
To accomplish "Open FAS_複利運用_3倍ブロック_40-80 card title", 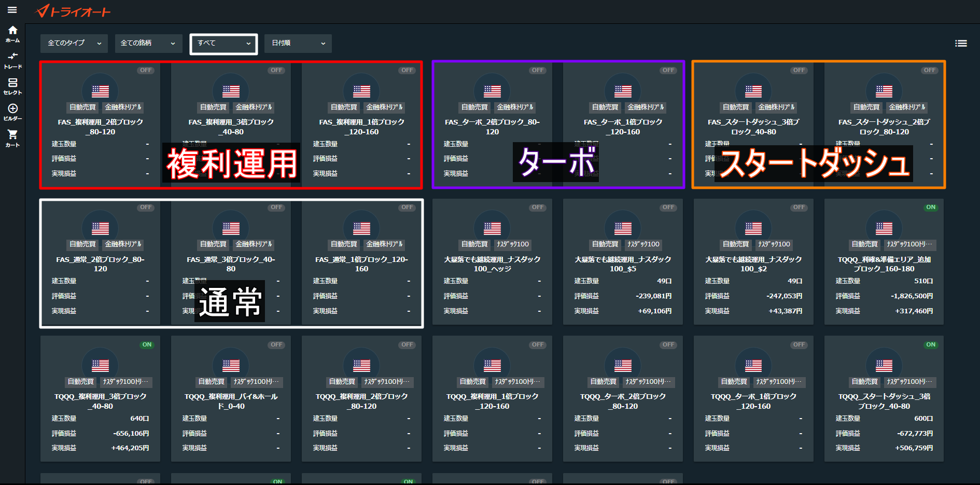I will coord(231,127).
